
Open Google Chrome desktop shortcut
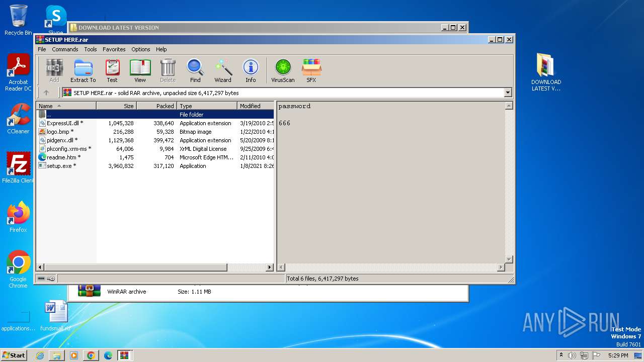(x=18, y=269)
